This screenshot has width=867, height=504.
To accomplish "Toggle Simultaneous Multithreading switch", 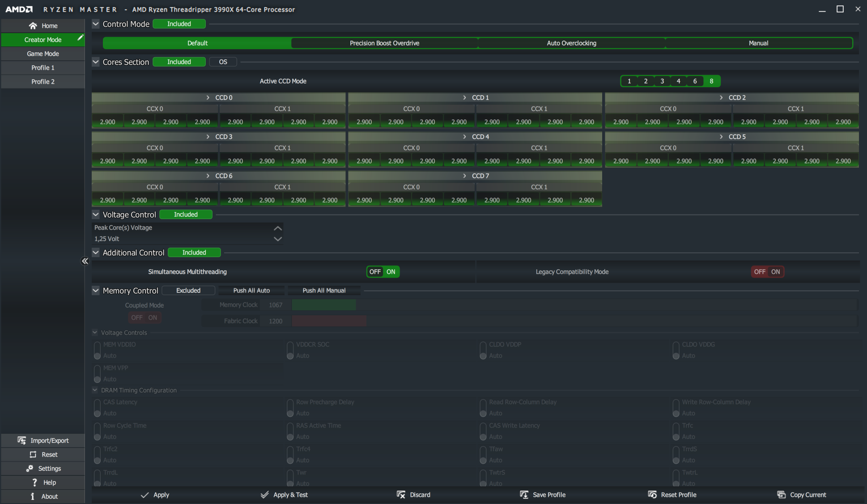I will (383, 272).
